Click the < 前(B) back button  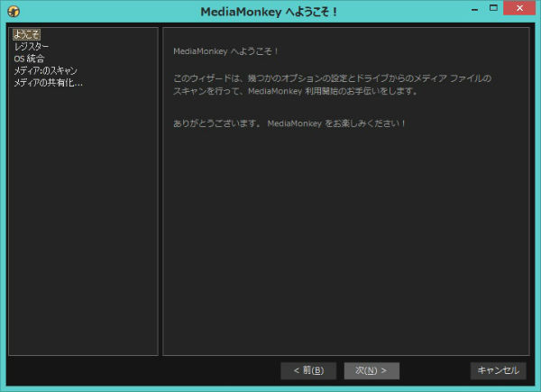pos(308,370)
